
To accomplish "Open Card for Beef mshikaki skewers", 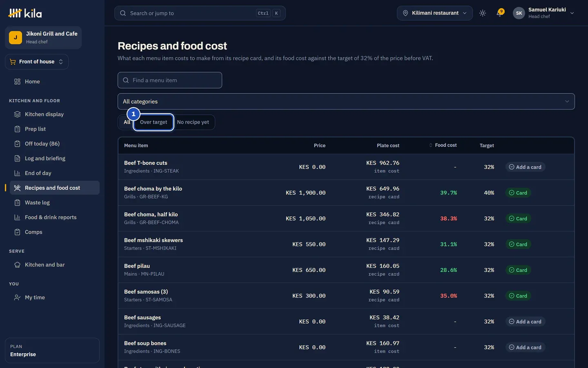I will 518,244.
